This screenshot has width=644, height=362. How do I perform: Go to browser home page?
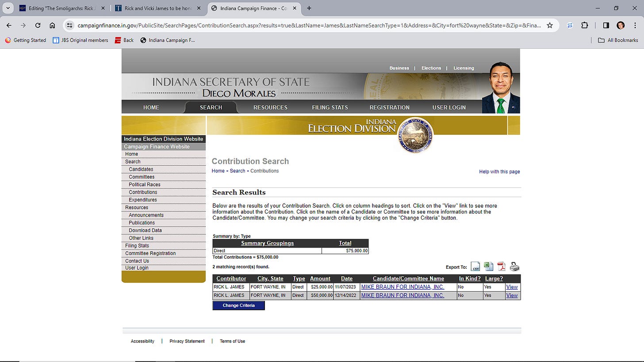(x=52, y=25)
